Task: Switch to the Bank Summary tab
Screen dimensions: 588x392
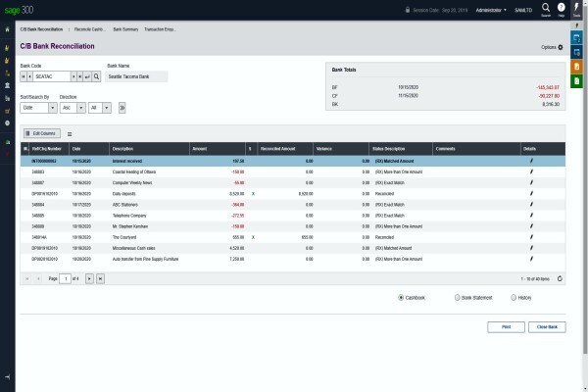Action: point(125,29)
